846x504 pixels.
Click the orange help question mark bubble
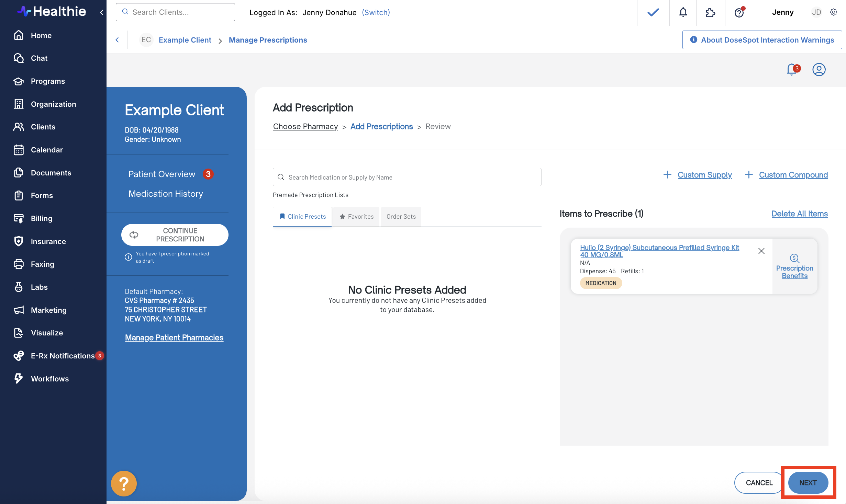pyautogui.click(x=124, y=483)
